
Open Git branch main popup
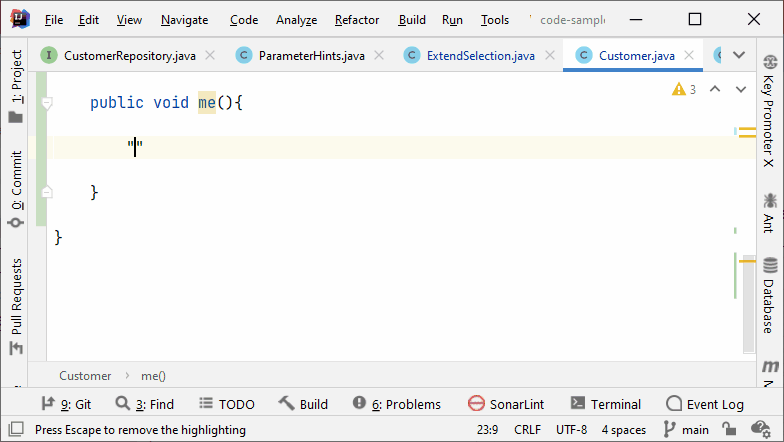686,430
